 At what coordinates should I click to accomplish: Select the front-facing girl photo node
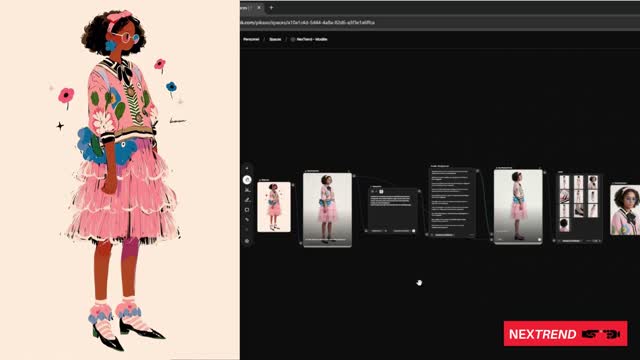coord(327,210)
